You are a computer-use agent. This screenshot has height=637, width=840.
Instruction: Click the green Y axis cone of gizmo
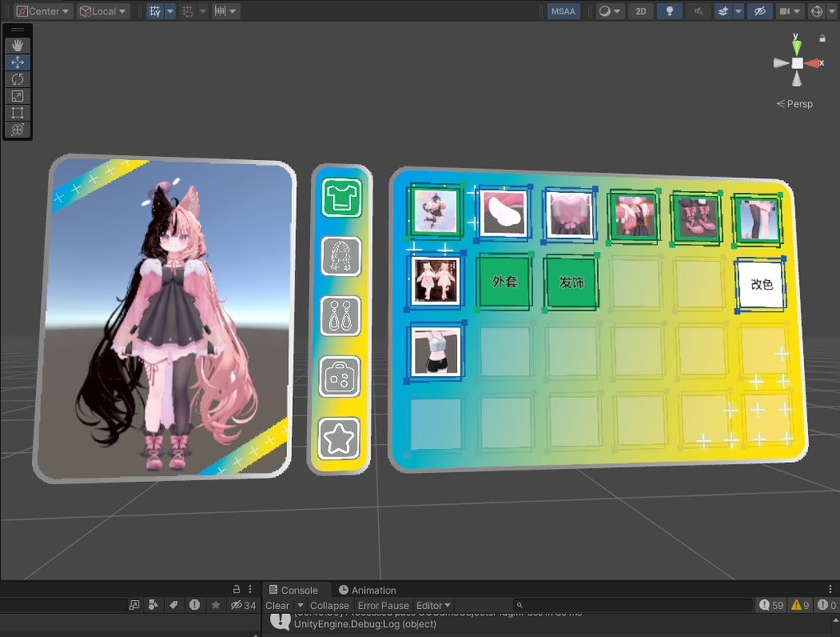[797, 47]
